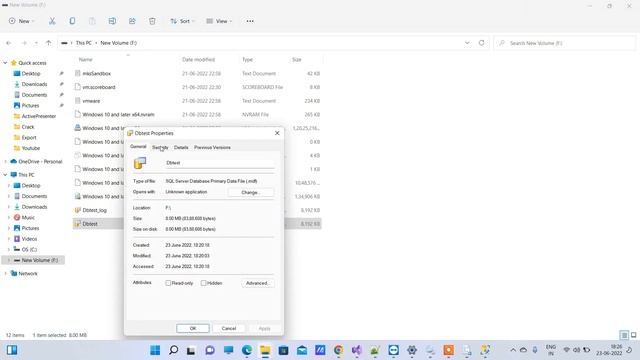The image size is (640, 360).
Task: Open the Windows Start menu
Action: click(155, 350)
